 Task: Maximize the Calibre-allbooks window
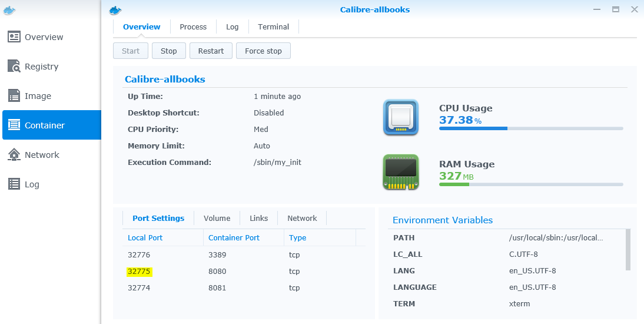tap(616, 9)
